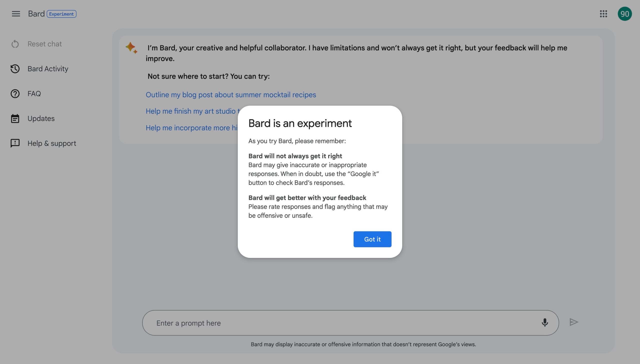Open Help & support sidebar item

pyautogui.click(x=52, y=143)
